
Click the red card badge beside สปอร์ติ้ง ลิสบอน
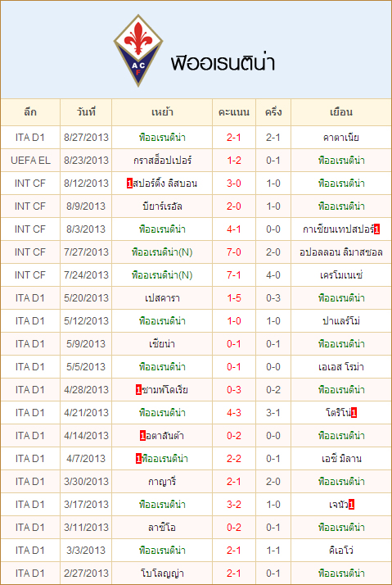(129, 184)
